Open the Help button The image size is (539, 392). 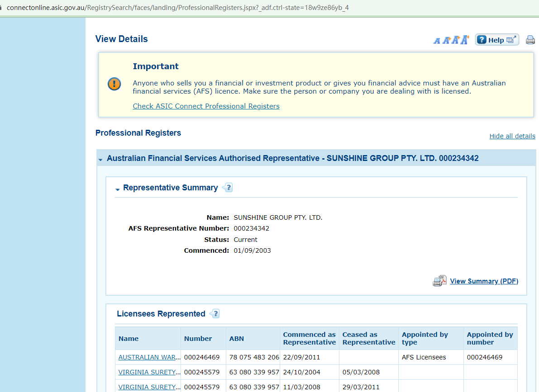[x=497, y=40]
